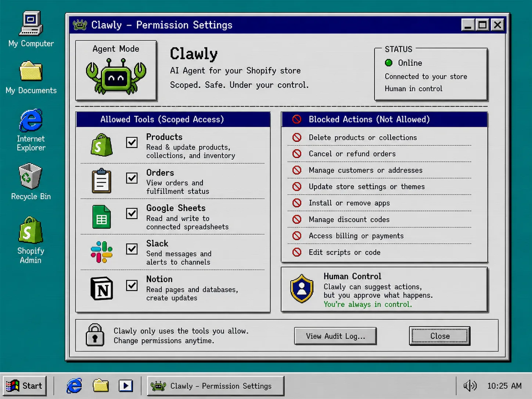This screenshot has width=532, height=399.
Task: Click the green Online status indicator
Action: 389,63
